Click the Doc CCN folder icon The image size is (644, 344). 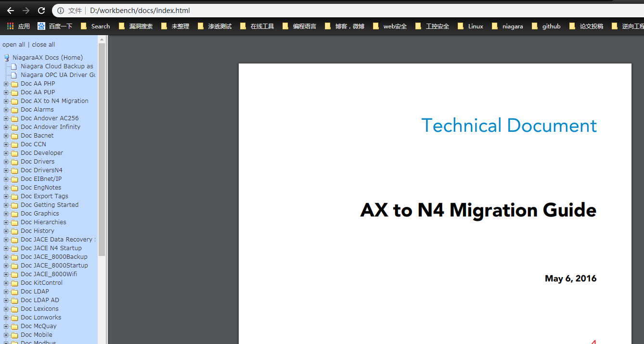[x=14, y=144]
